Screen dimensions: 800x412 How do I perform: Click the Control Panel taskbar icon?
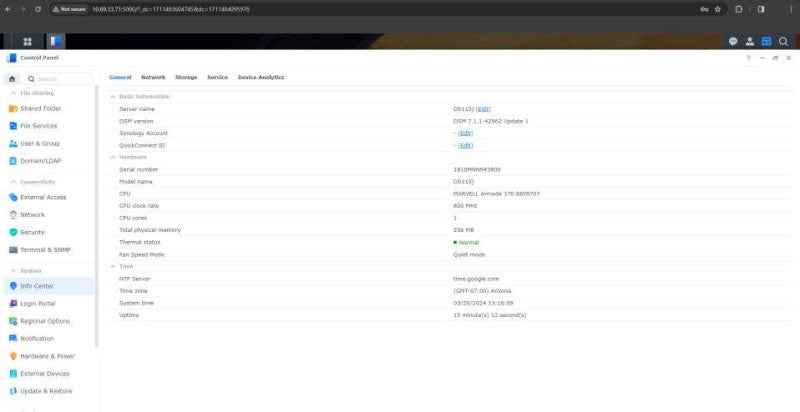coord(56,41)
